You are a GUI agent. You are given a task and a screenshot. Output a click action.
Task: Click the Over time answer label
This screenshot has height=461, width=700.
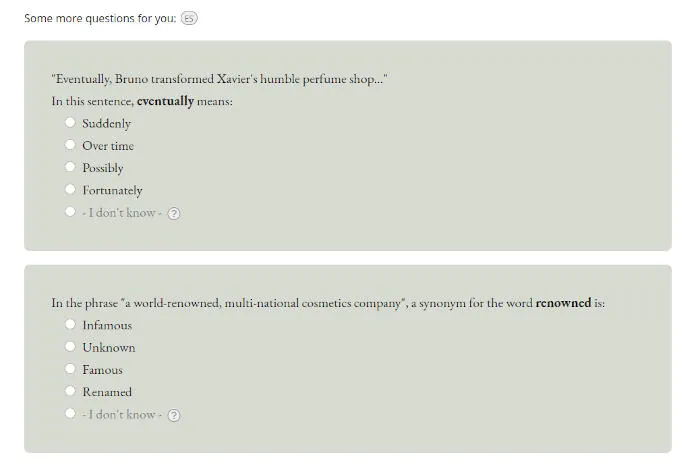pos(108,146)
